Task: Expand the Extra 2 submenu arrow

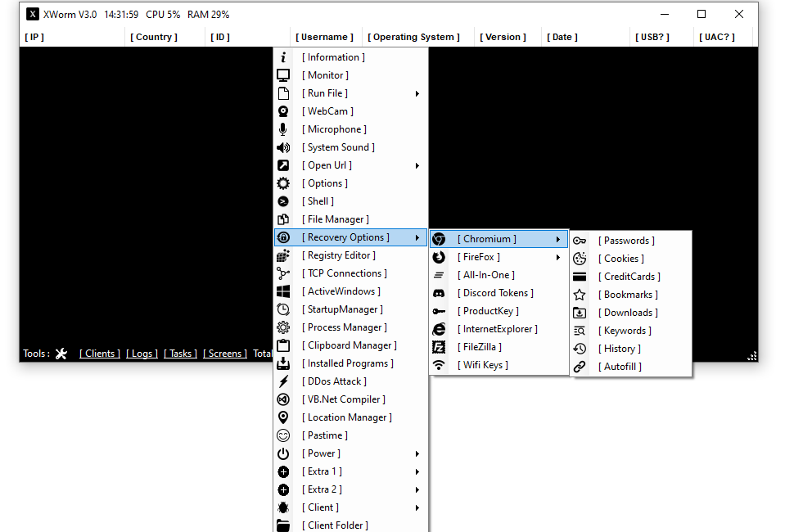Action: 417,489
